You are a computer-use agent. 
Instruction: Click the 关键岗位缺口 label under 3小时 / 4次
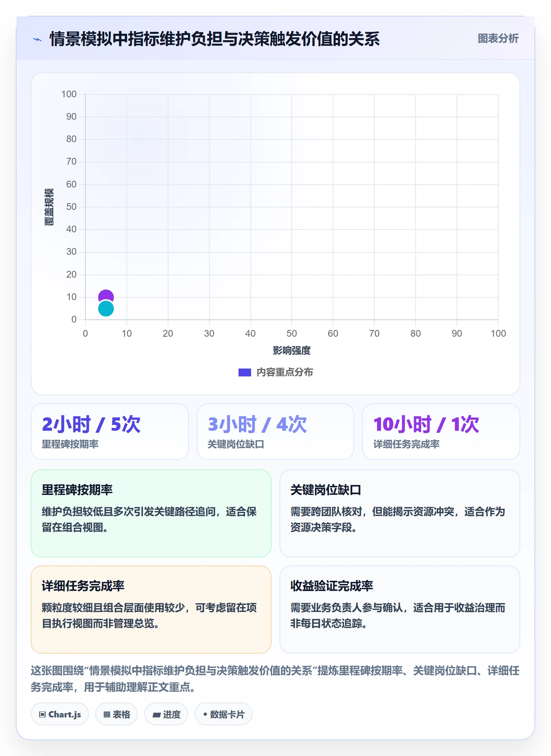tap(236, 444)
